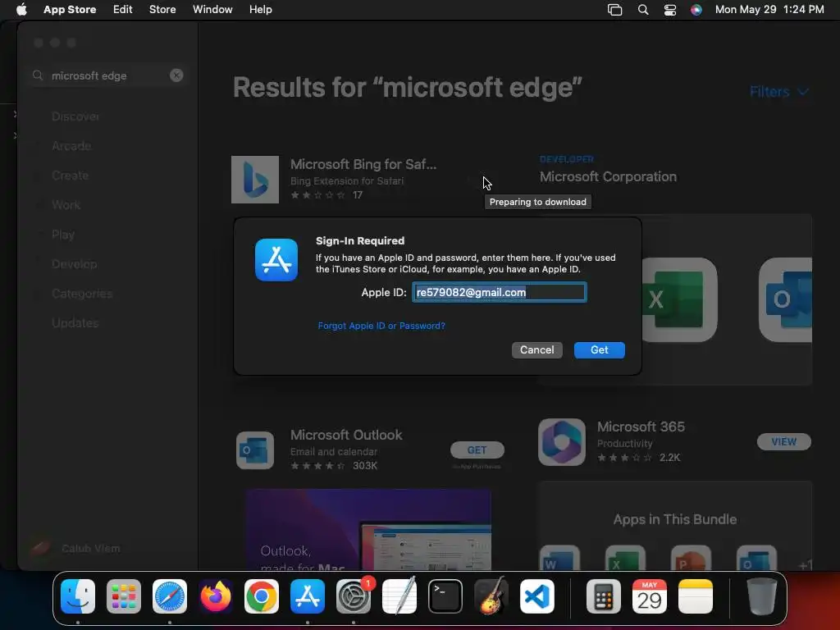Viewport: 840px width, 630px height.
Task: Click the large Excel icon in bundle
Action: (680, 299)
